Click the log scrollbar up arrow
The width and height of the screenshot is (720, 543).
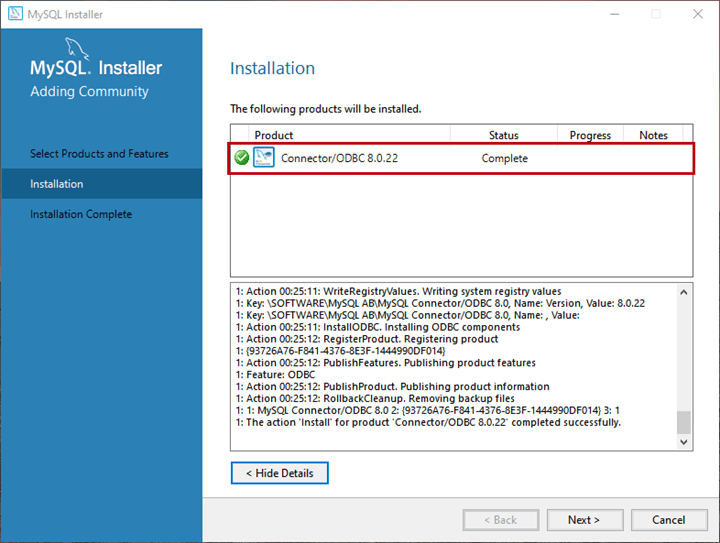684,292
